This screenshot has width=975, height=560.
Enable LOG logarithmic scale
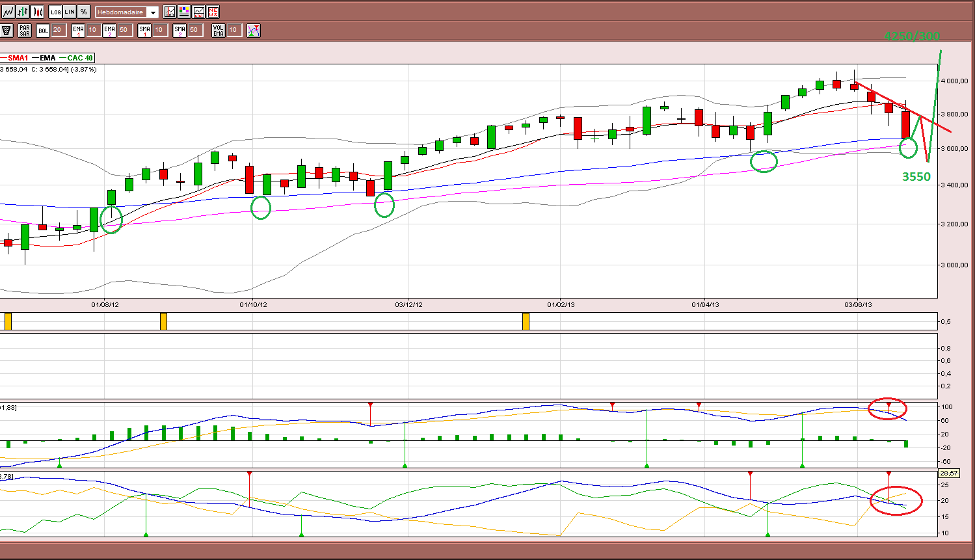(55, 12)
